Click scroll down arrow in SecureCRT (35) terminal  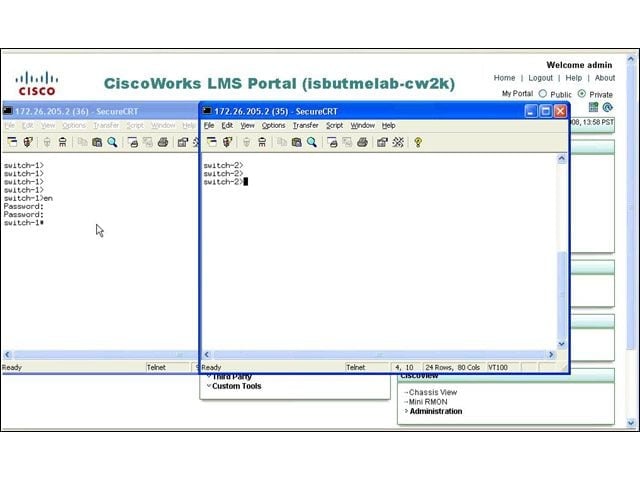coord(562,344)
